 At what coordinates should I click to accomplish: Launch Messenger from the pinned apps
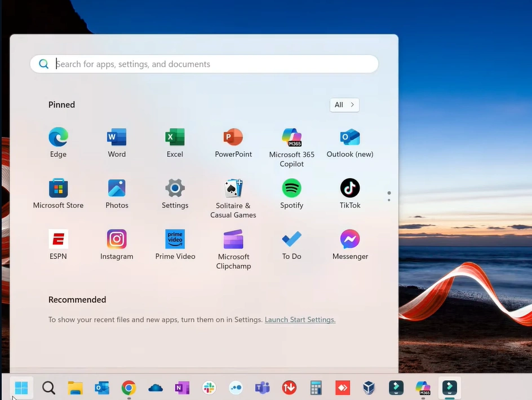coord(350,239)
